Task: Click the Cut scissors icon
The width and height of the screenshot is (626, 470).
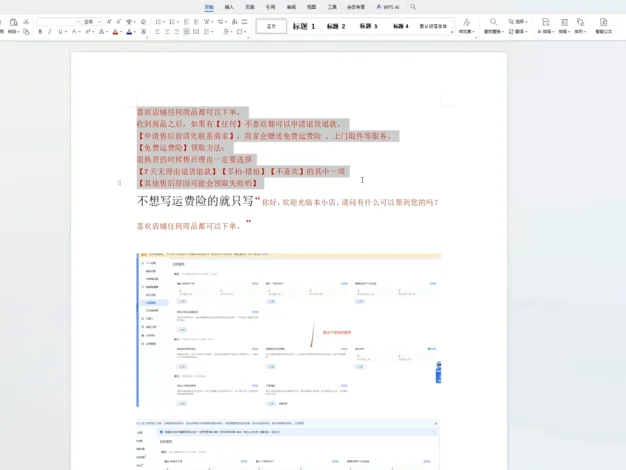Action: [x=26, y=22]
